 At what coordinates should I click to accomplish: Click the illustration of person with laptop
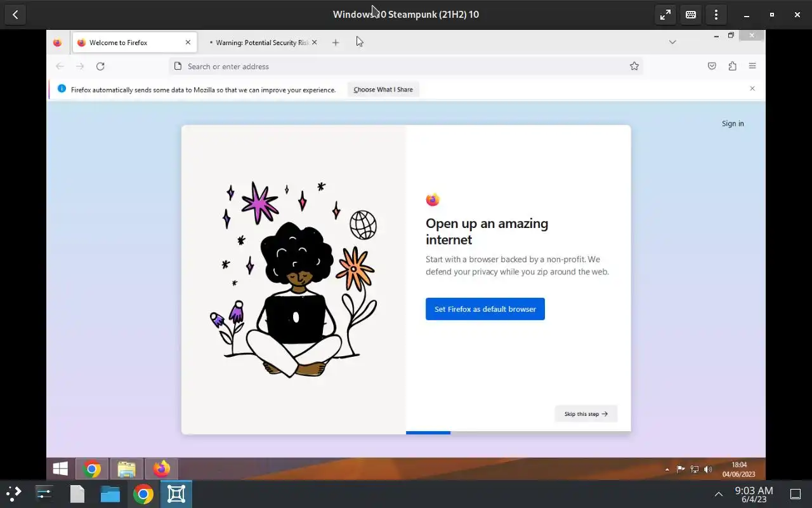[294, 279]
